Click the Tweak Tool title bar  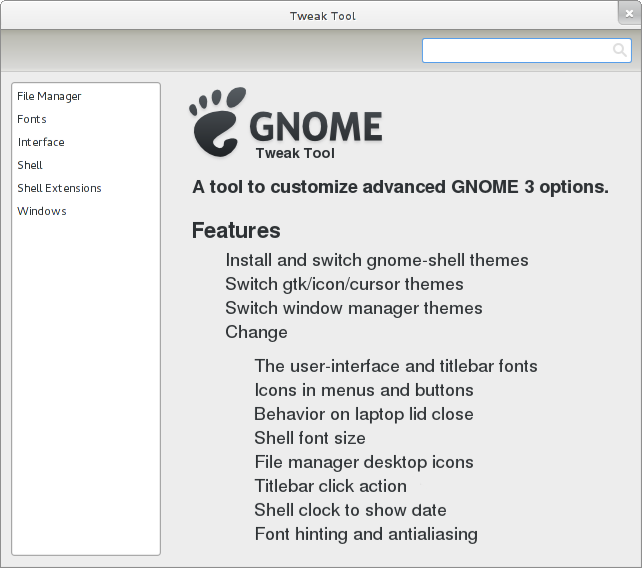tap(322, 16)
